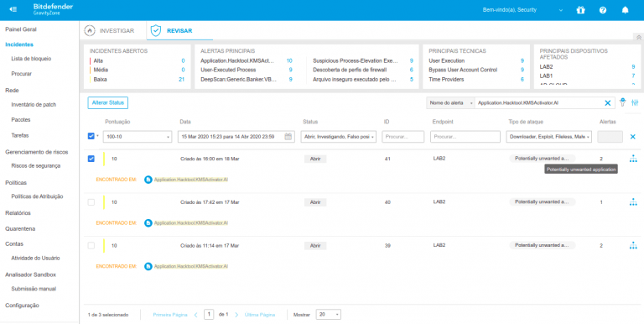
Task: Open Relatórios in sidebar
Action: coord(18,213)
